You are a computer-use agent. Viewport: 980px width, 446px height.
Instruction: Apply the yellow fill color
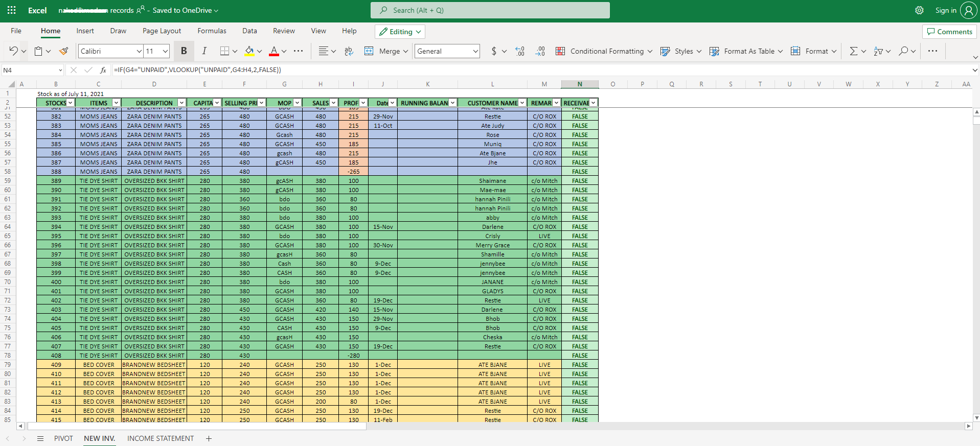click(x=249, y=51)
